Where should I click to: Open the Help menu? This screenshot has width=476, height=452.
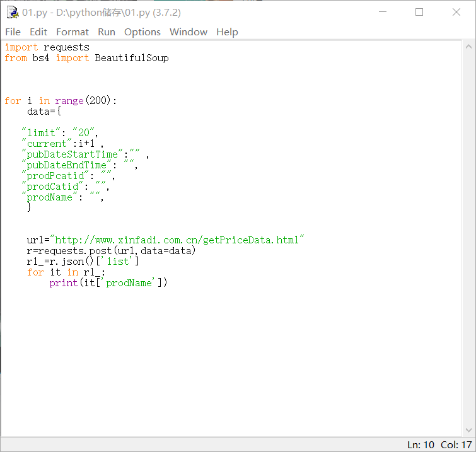click(227, 32)
